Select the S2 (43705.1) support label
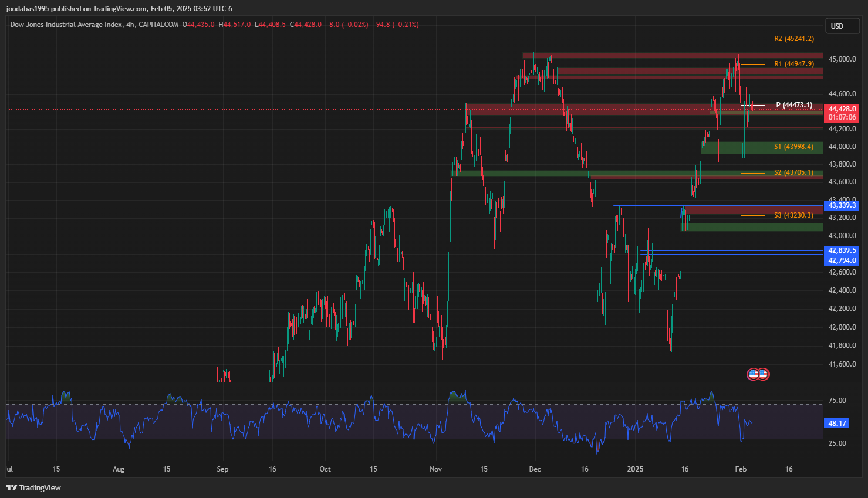 point(793,172)
